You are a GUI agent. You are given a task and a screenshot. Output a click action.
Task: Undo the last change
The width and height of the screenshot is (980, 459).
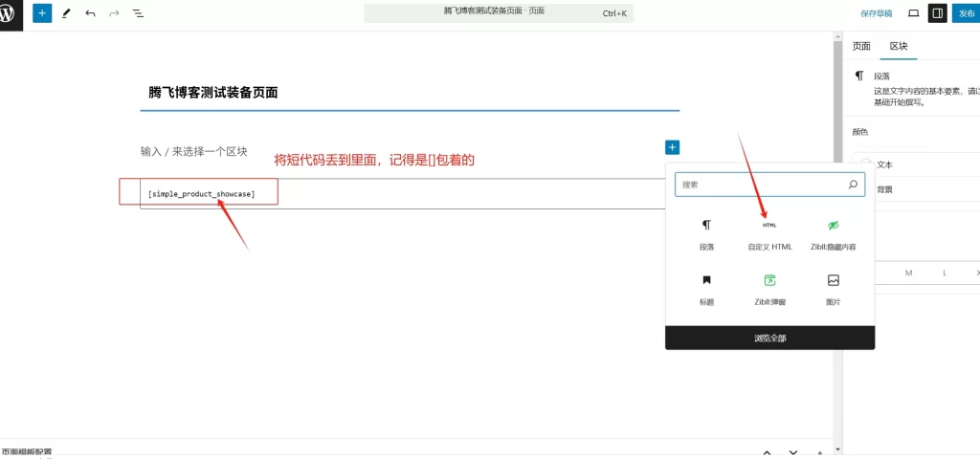pyautogui.click(x=91, y=13)
